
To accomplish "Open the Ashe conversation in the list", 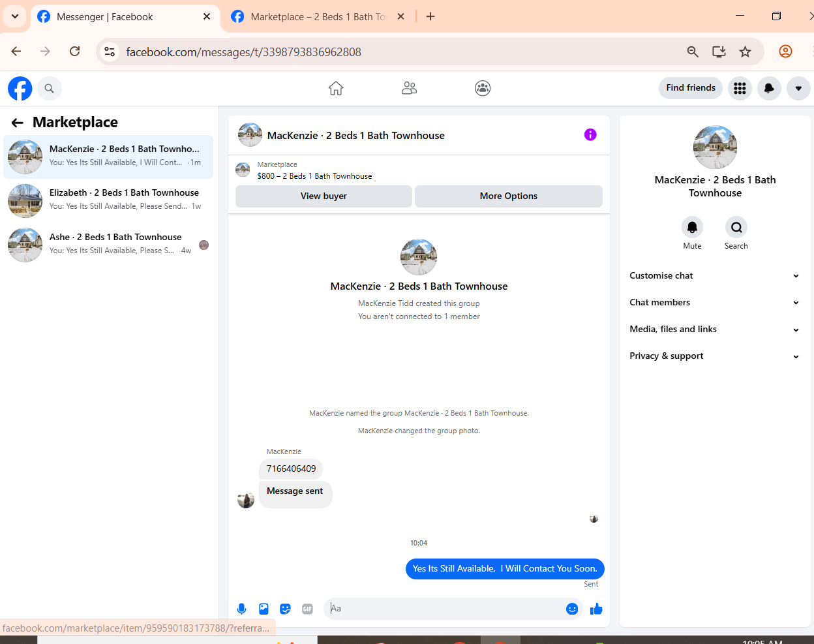I will 108,245.
